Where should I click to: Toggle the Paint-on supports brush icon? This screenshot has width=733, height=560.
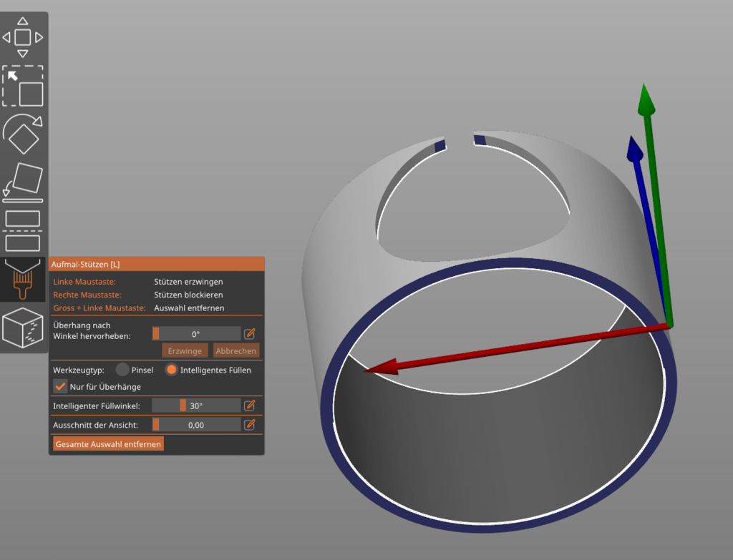(23, 280)
